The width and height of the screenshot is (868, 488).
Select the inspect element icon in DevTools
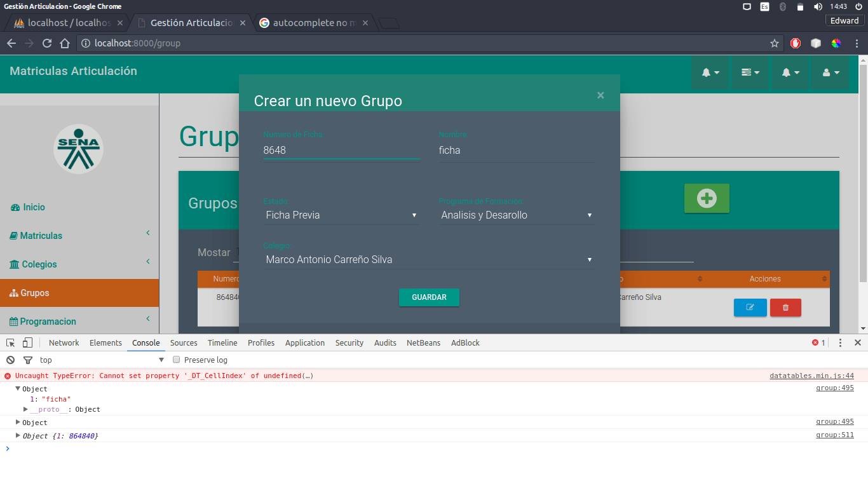click(10, 342)
